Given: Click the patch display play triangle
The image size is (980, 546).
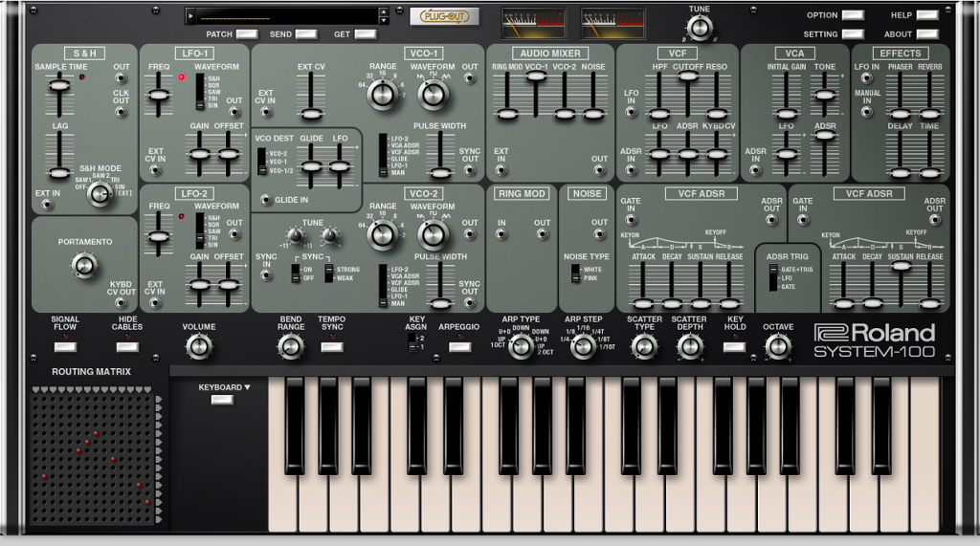Looking at the screenshot, I should pyautogui.click(x=191, y=16).
